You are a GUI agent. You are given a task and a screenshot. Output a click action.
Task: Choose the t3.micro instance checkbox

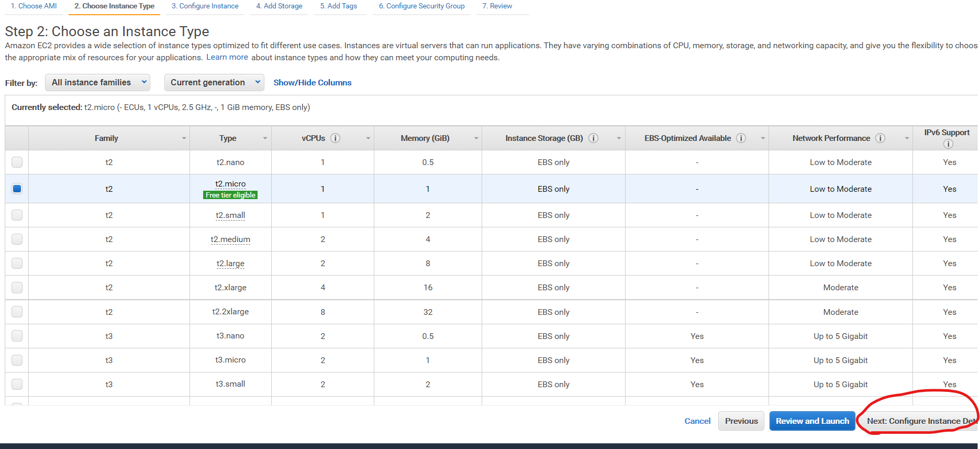pyautogui.click(x=17, y=360)
